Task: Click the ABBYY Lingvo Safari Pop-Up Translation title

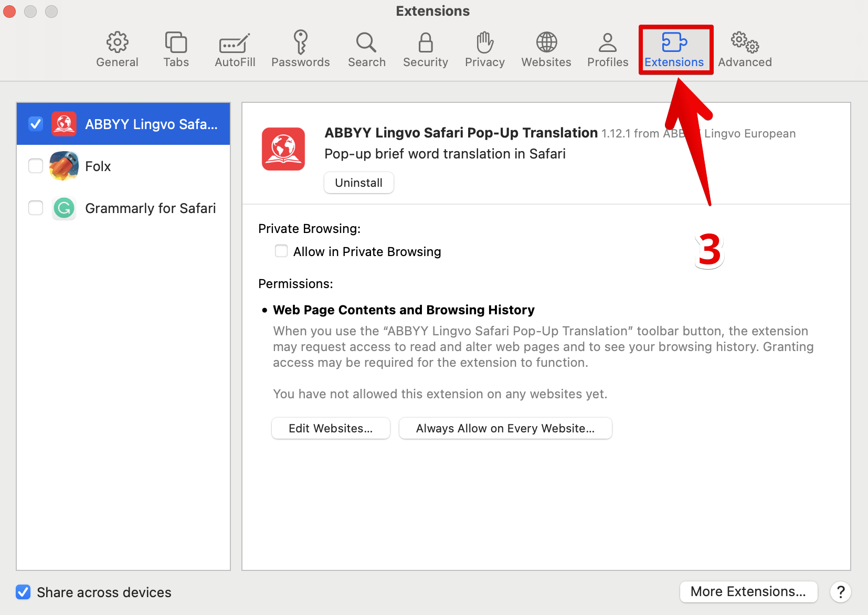Action: coord(461,133)
